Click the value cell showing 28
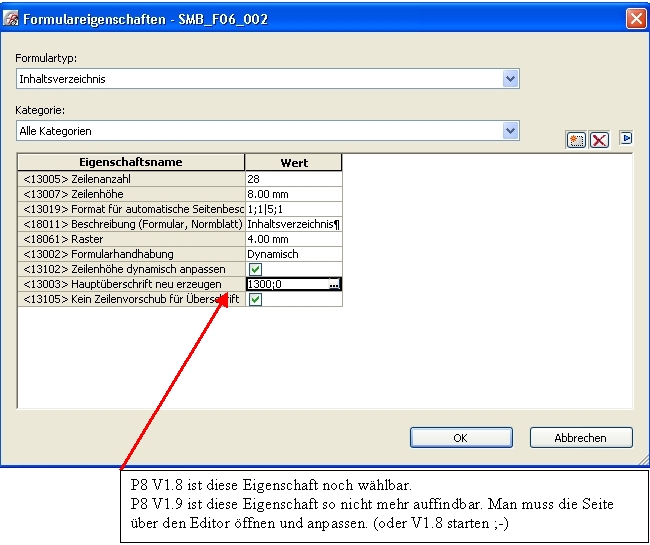The width and height of the screenshot is (650, 545). [x=293, y=179]
